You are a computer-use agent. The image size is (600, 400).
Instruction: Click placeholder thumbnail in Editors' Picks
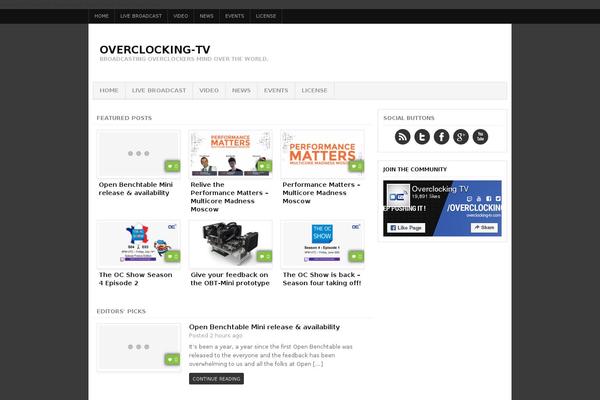point(139,347)
